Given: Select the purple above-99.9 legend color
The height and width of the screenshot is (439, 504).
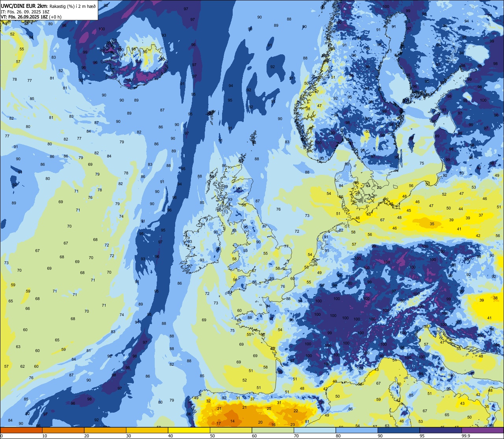Looking at the screenshot, I should pyautogui.click(x=482, y=430).
